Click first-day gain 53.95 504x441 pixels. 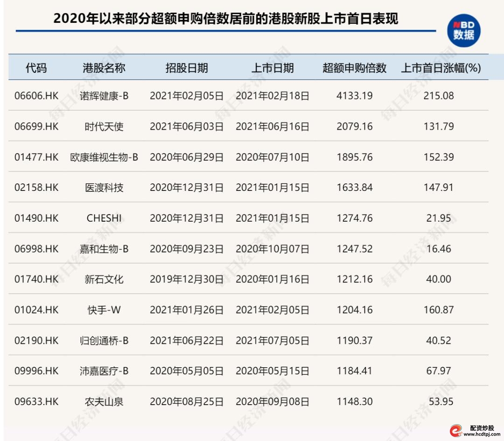pyautogui.click(x=441, y=401)
